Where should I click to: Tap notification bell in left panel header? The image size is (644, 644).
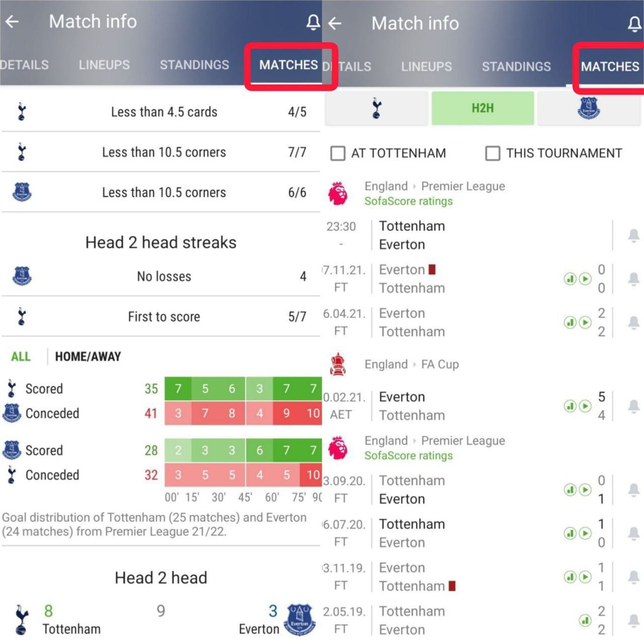(313, 22)
